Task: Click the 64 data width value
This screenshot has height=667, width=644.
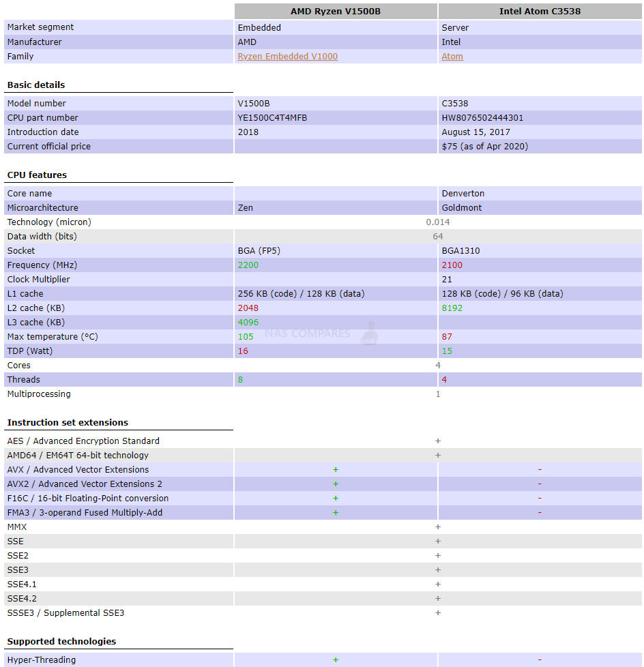Action: (437, 237)
